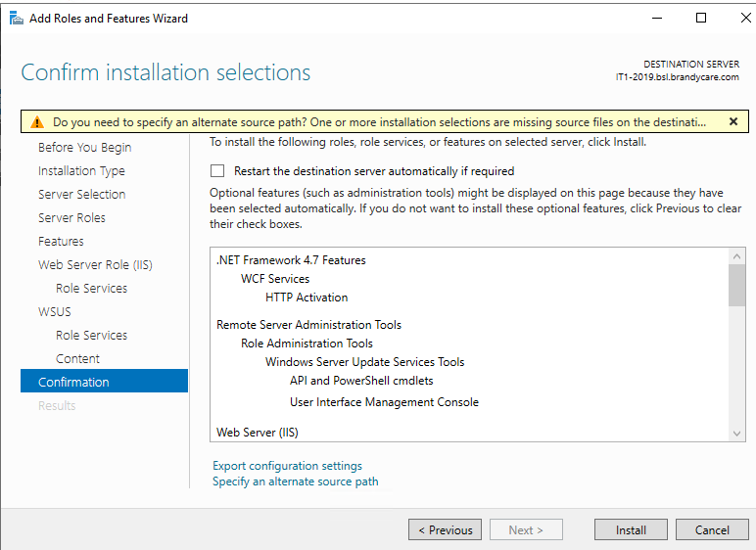The image size is (756, 550).
Task: Maximize the wizard window
Action: click(x=701, y=18)
